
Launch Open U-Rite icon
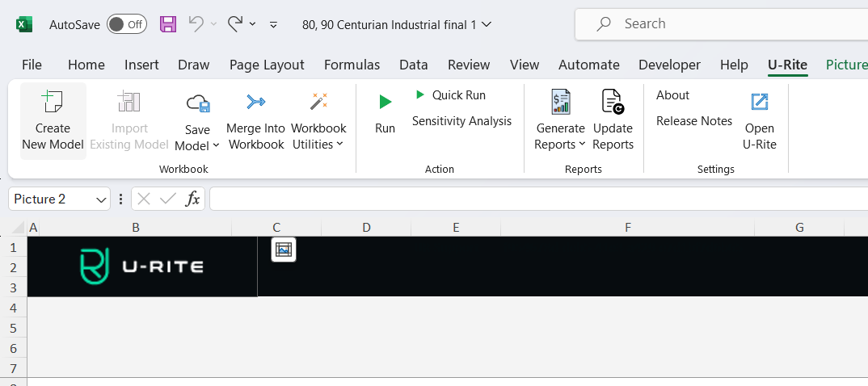pyautogui.click(x=759, y=102)
